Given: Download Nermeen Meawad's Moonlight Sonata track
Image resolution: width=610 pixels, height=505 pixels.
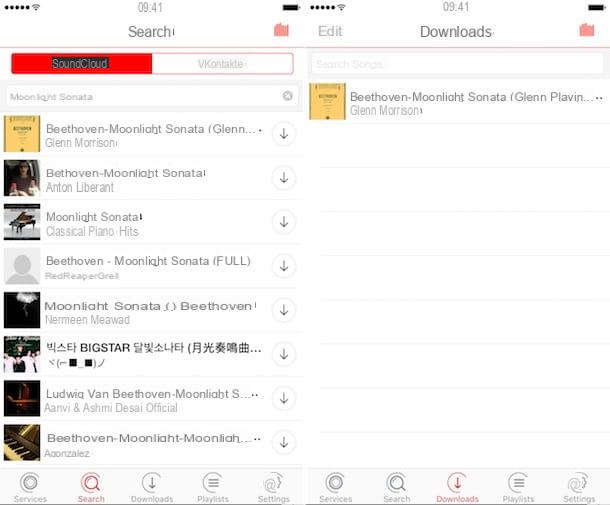Looking at the screenshot, I should coord(284,310).
